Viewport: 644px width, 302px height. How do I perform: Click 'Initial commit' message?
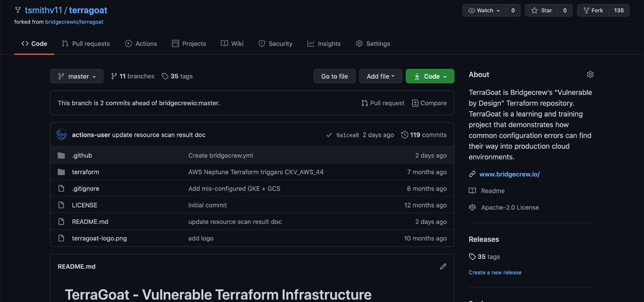coord(207,205)
